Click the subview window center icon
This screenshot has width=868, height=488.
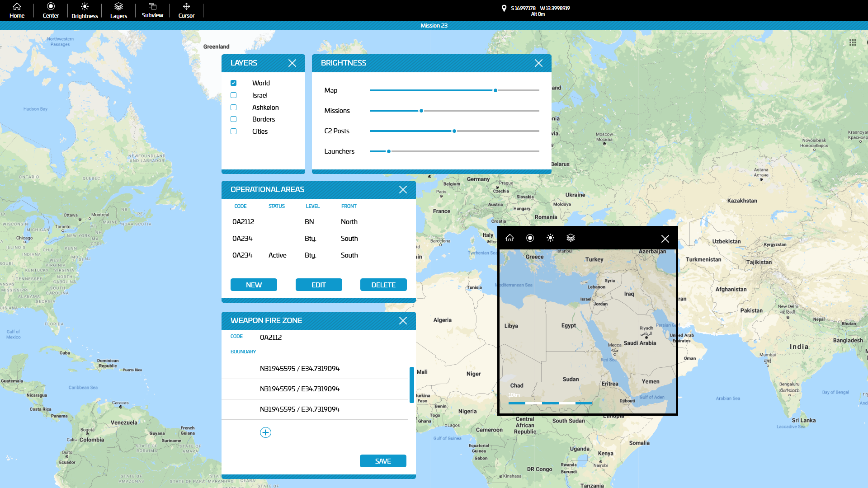pyautogui.click(x=530, y=238)
